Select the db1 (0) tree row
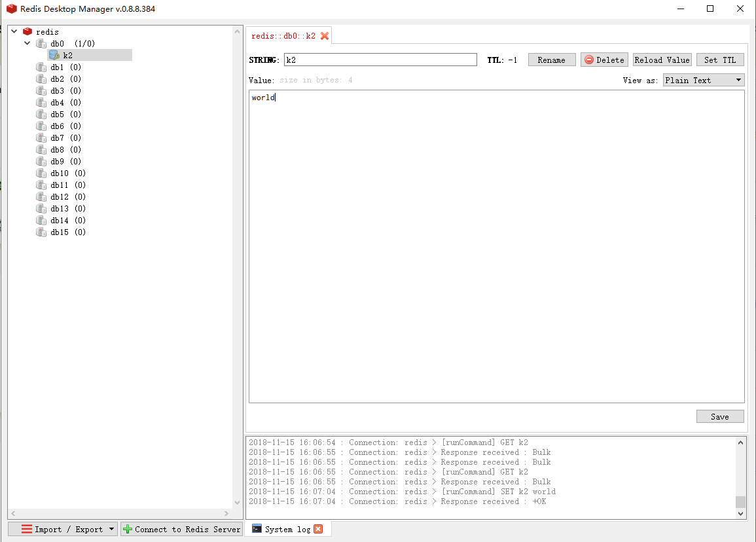The width and height of the screenshot is (756, 542). 65,67
